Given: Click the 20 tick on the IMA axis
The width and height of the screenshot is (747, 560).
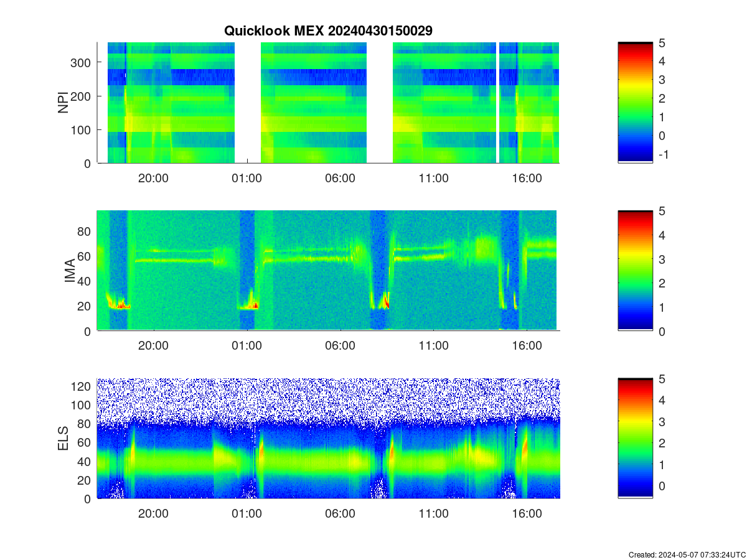Looking at the screenshot, I should pyautogui.click(x=85, y=306).
